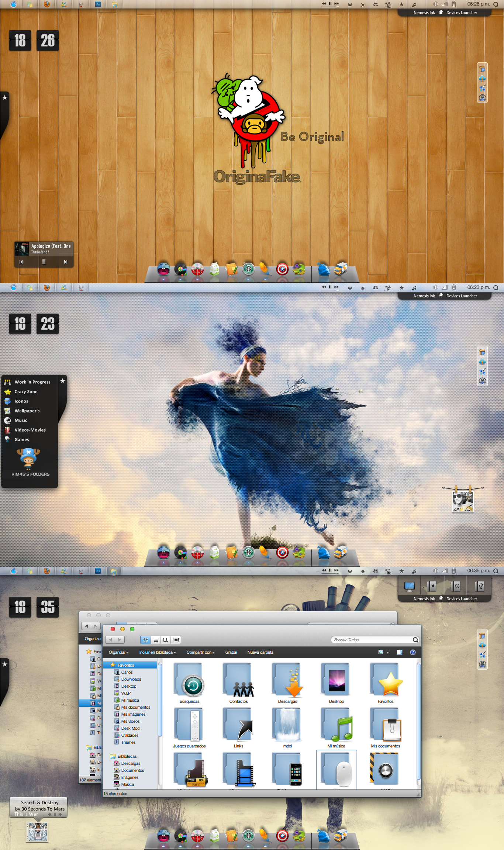Image resolution: width=504 pixels, height=850 pixels.
Task: Open the Incluir en biblioteca dropdown
Action: click(158, 652)
